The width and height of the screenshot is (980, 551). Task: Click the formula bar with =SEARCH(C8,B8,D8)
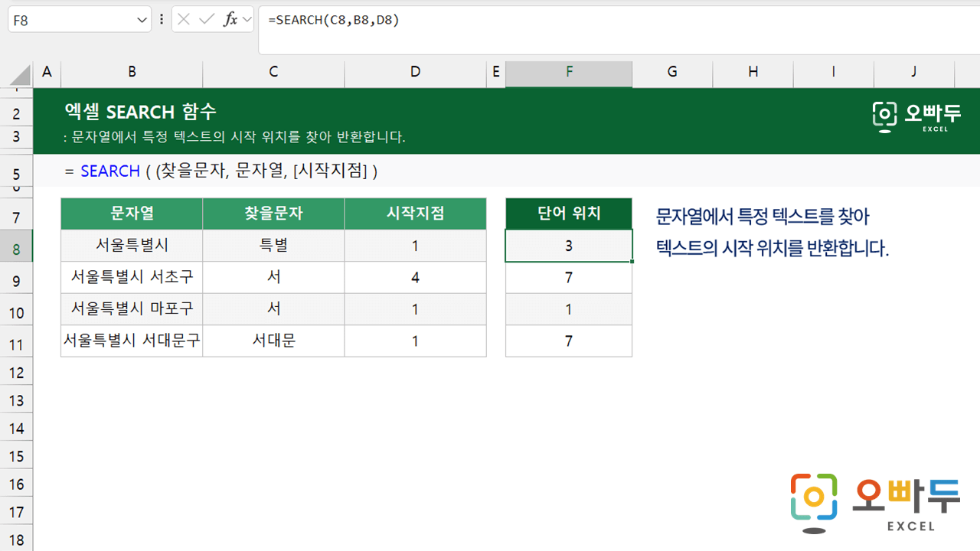click(612, 21)
